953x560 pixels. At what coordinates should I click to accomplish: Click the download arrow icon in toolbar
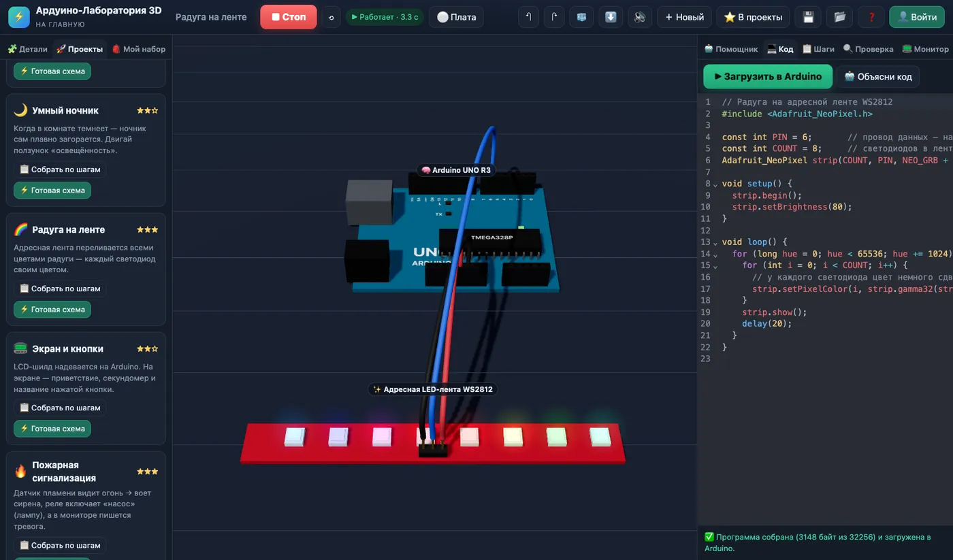coord(611,17)
